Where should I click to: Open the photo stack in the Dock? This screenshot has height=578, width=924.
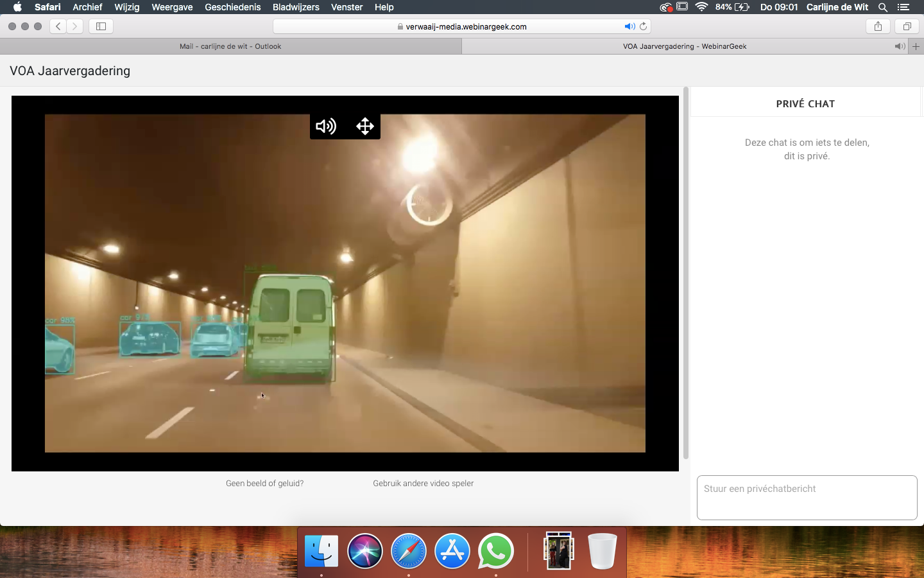click(x=559, y=551)
